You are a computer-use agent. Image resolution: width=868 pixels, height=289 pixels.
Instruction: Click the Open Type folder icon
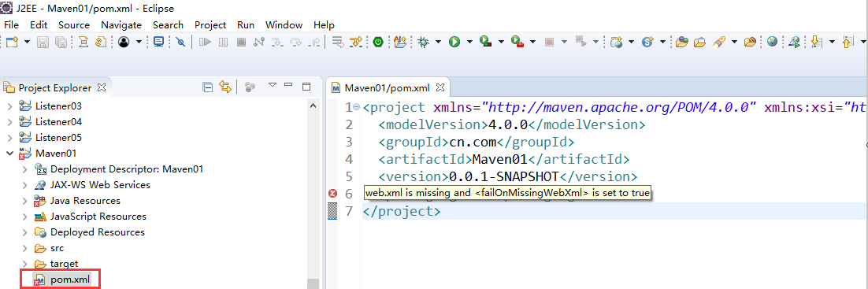[682, 42]
